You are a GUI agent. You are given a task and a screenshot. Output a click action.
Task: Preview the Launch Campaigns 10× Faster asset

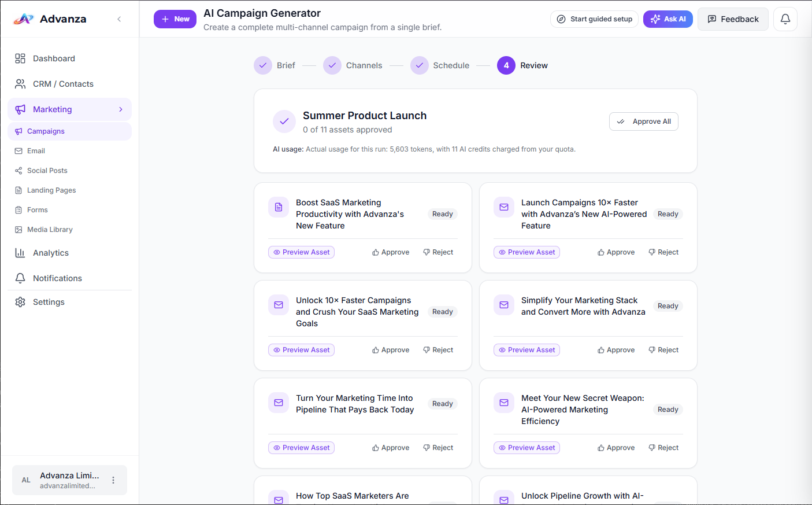point(526,252)
